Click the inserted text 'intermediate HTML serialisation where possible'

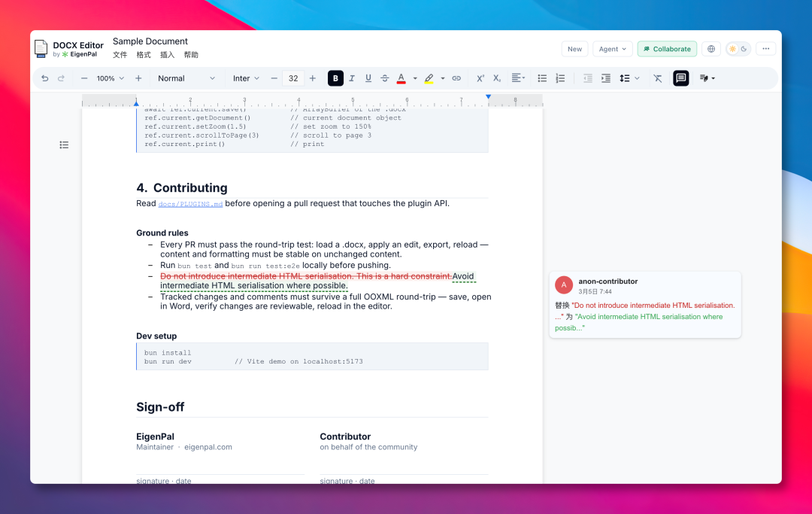tap(253, 285)
